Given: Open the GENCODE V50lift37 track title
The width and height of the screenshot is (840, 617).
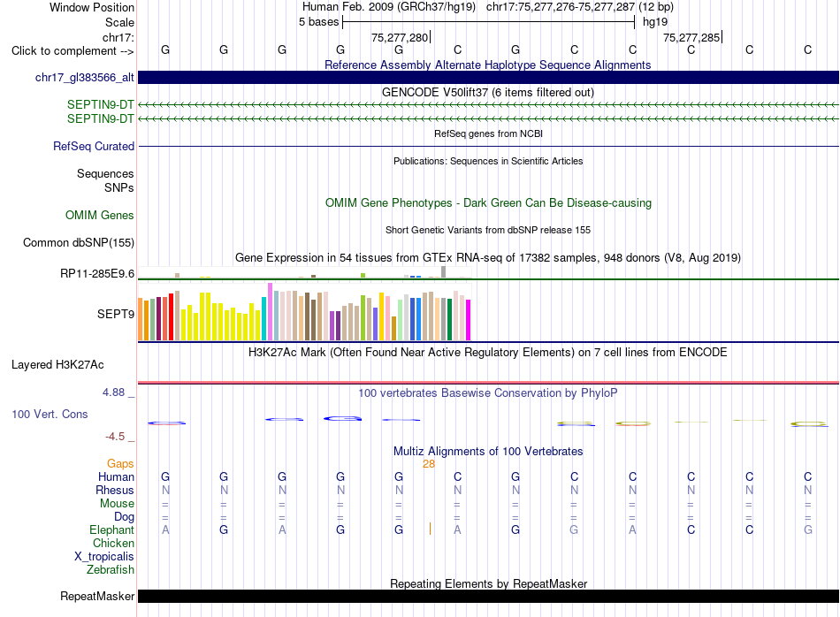Looking at the screenshot, I should point(488,92).
